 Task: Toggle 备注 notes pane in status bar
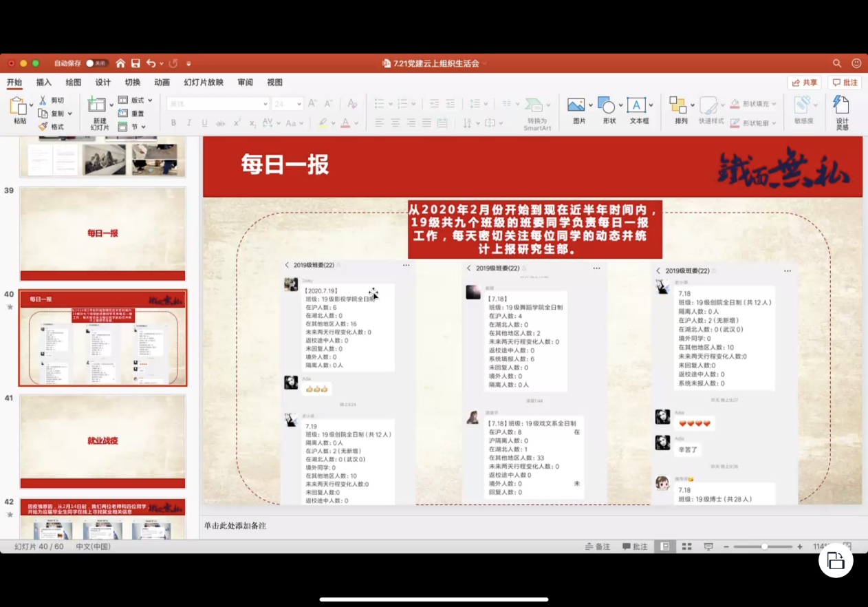(598, 546)
